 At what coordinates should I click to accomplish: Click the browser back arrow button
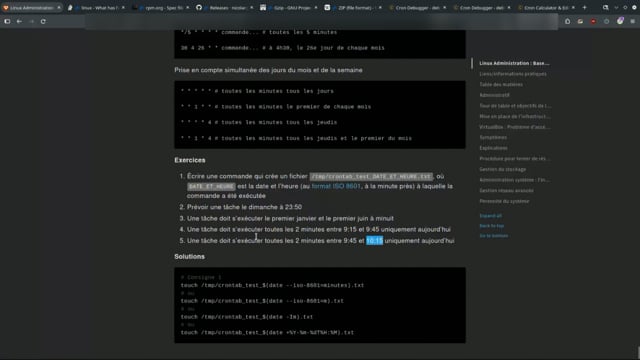tap(19, 21)
